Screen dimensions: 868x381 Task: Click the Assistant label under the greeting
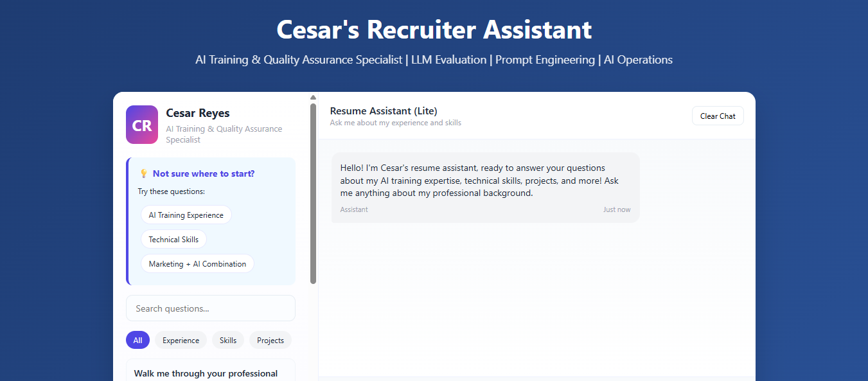click(x=354, y=209)
